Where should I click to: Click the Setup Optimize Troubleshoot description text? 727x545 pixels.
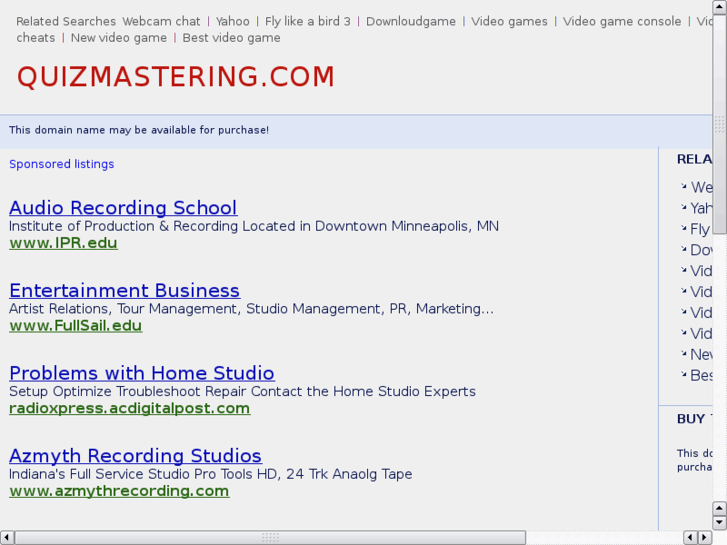coord(242,391)
